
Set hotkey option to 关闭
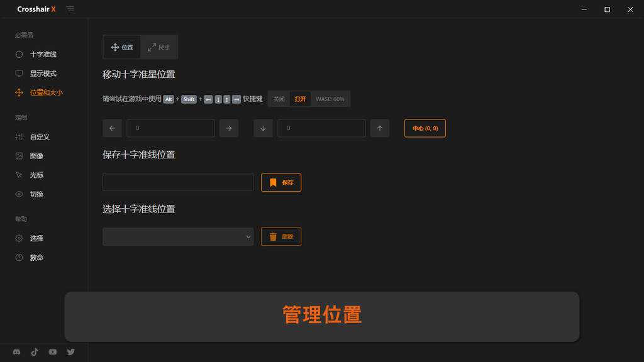(279, 99)
